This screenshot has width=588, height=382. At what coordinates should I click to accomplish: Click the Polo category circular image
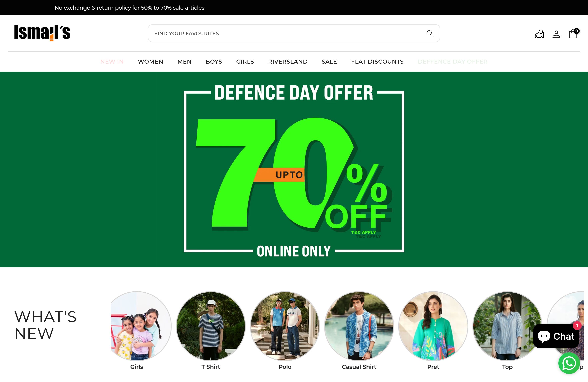pyautogui.click(x=285, y=327)
